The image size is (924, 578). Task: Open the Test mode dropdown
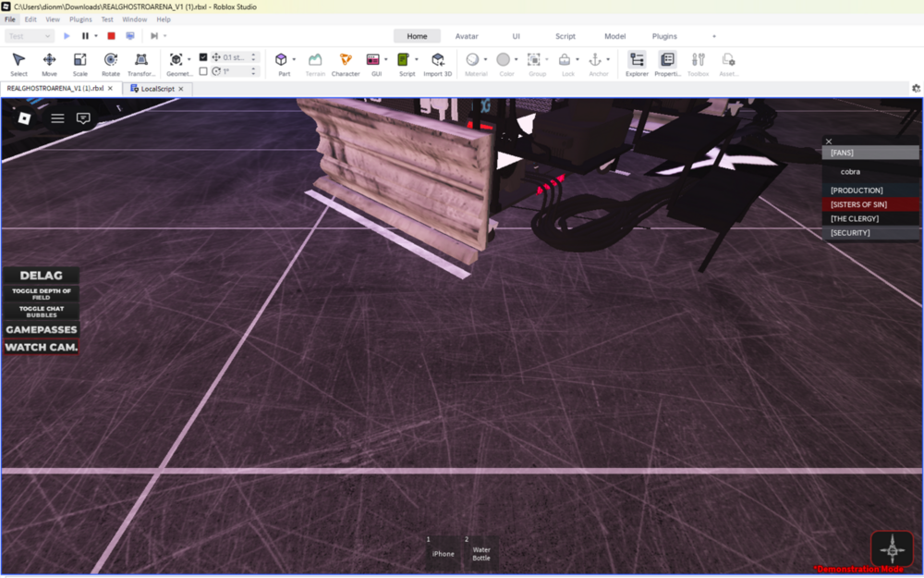click(30, 36)
